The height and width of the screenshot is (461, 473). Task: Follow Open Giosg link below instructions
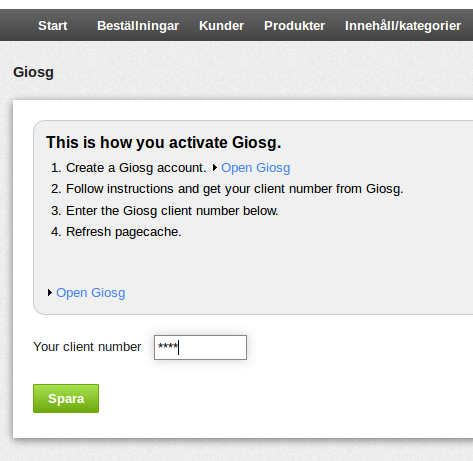coord(91,293)
